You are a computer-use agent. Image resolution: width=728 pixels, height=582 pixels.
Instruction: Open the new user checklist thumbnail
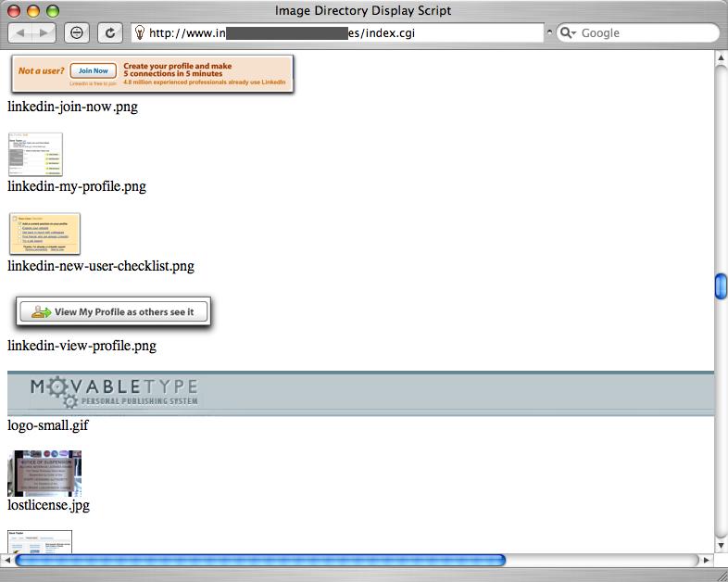(44, 234)
